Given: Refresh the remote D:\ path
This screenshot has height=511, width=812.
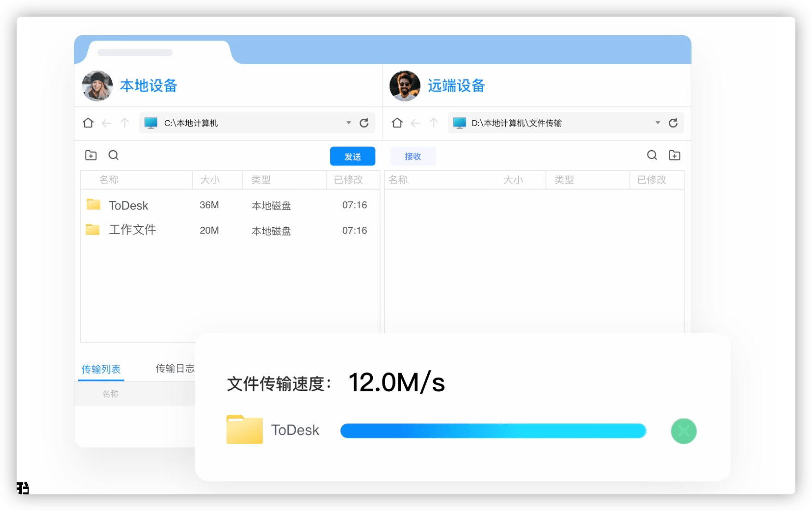Looking at the screenshot, I should click(x=673, y=123).
